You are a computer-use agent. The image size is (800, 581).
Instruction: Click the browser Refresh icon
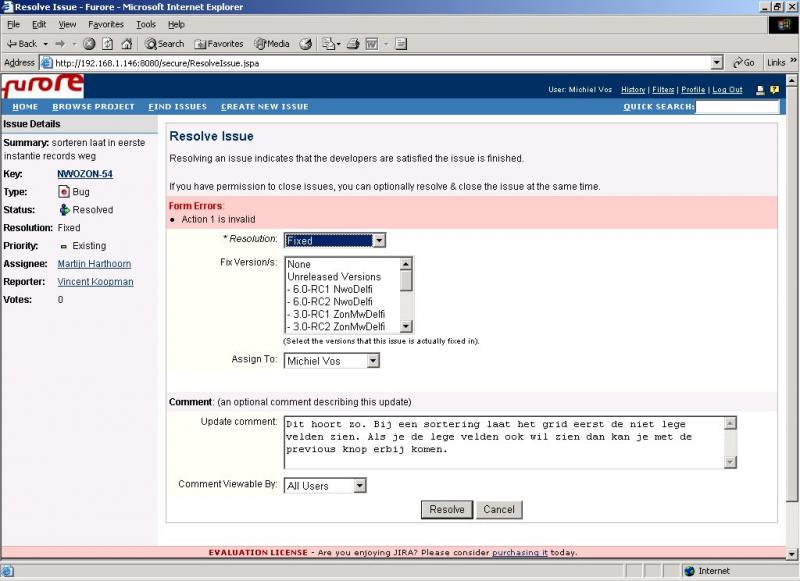(108, 44)
